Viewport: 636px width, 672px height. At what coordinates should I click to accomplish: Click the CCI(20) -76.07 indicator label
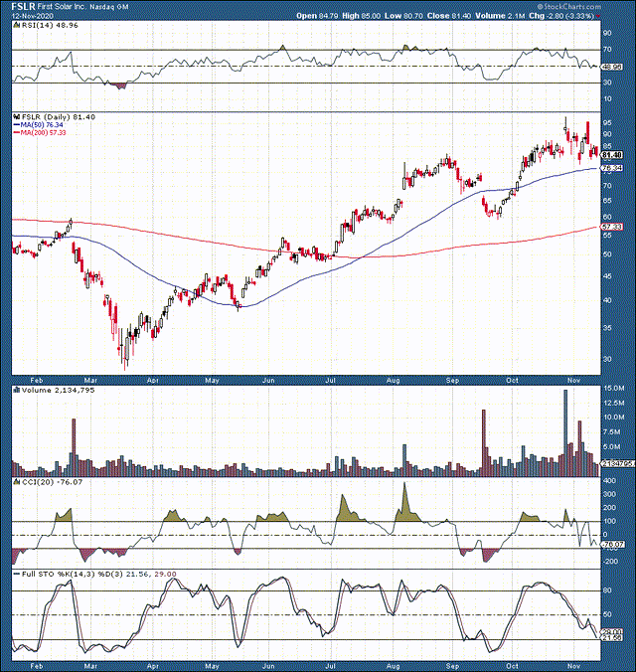pos(52,482)
